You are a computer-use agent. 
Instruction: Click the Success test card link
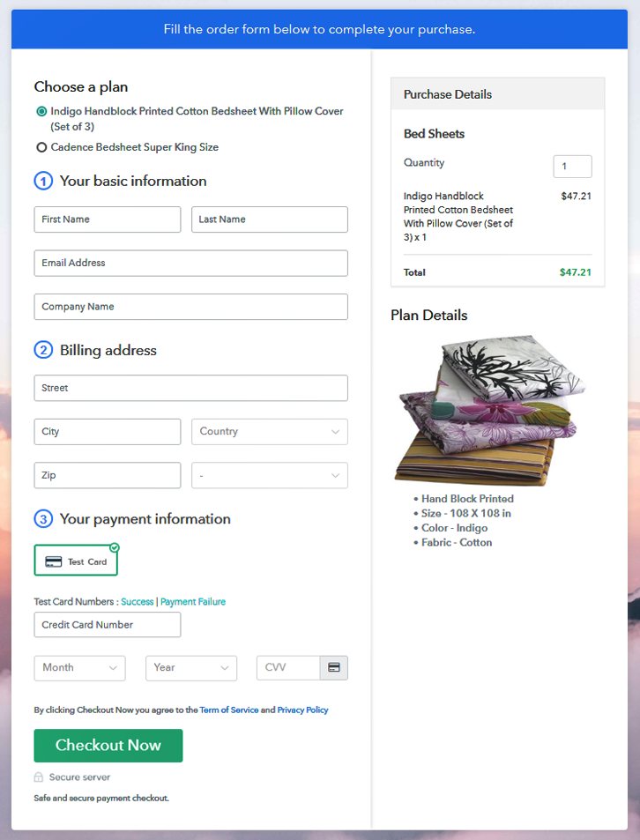coord(138,602)
